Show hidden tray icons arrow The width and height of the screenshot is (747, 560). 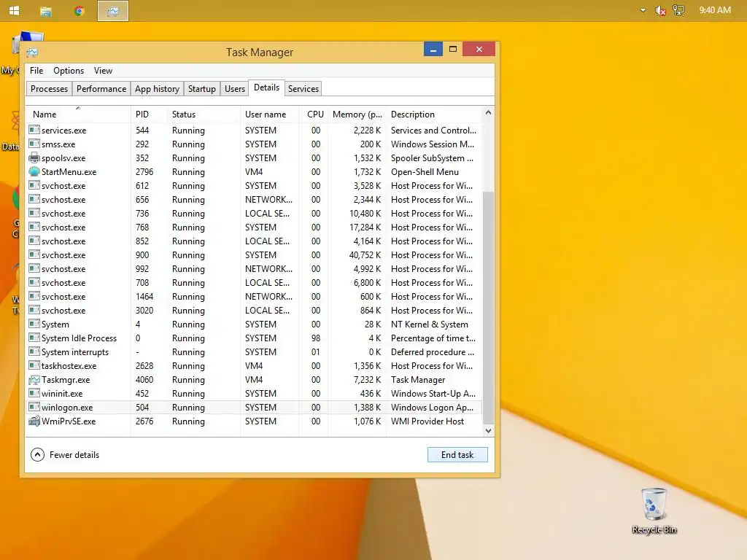point(643,10)
